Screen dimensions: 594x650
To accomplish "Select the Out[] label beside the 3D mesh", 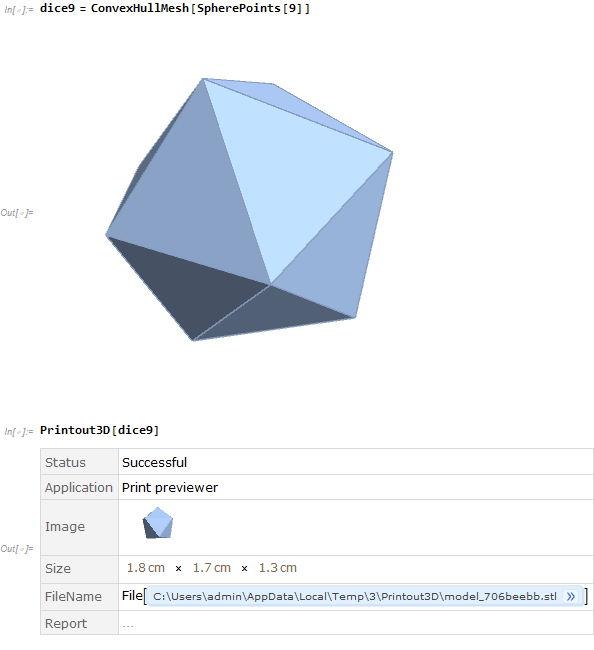I will pos(17,213).
